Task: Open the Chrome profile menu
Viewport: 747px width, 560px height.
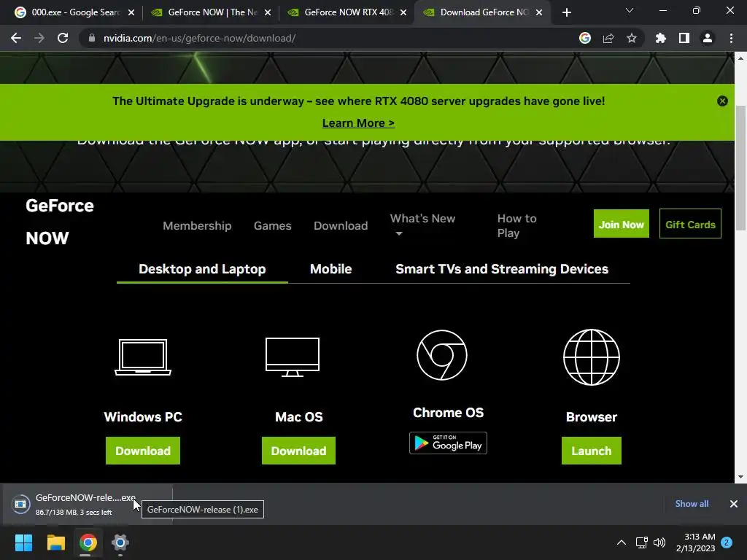Action: click(x=708, y=38)
